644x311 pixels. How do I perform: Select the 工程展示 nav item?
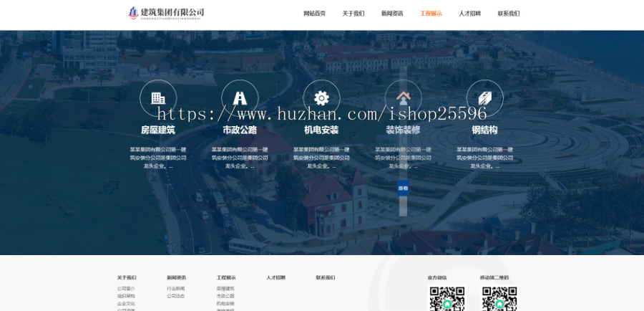point(431,14)
